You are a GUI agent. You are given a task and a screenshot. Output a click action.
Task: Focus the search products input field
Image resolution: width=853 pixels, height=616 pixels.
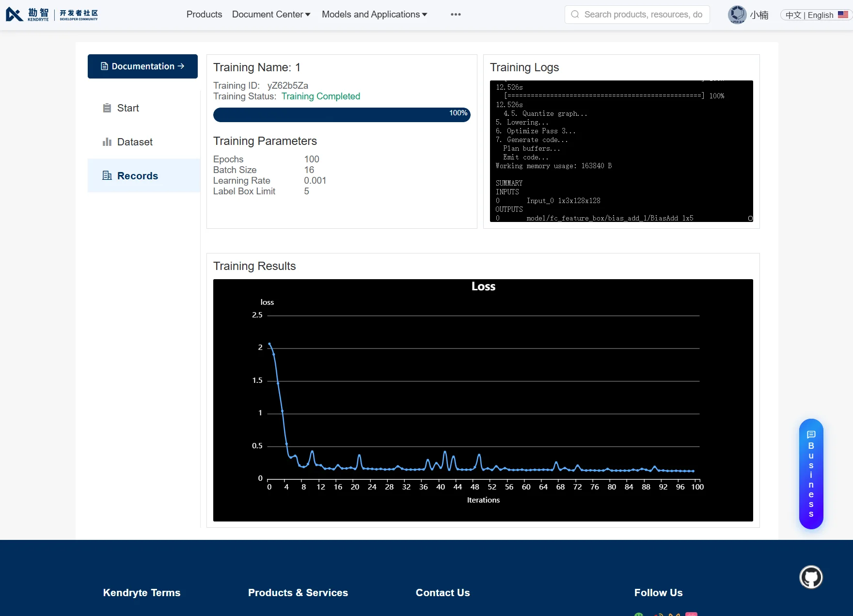point(637,15)
